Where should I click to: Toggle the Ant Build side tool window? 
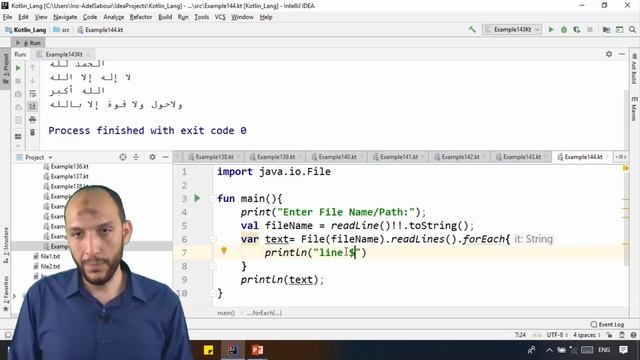point(634,69)
